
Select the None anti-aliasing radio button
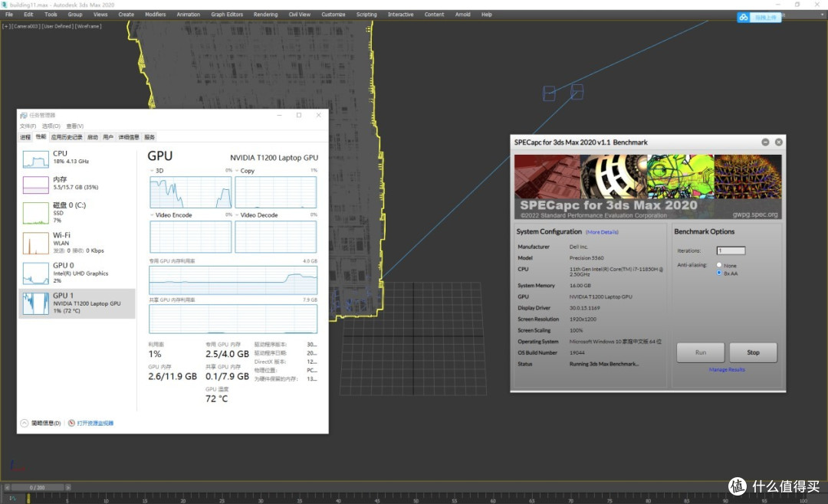pyautogui.click(x=718, y=265)
